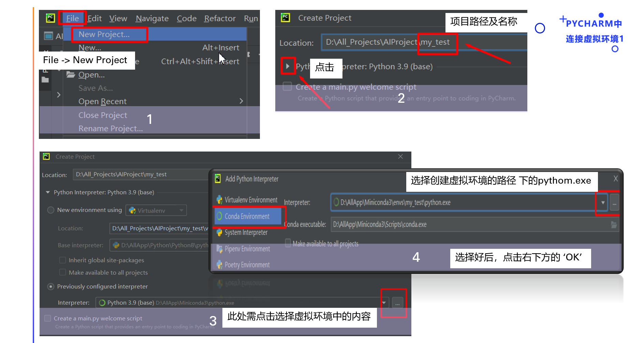Open the Virtualenv environment type dropdown
The height and width of the screenshot is (343, 644).
pyautogui.click(x=156, y=211)
